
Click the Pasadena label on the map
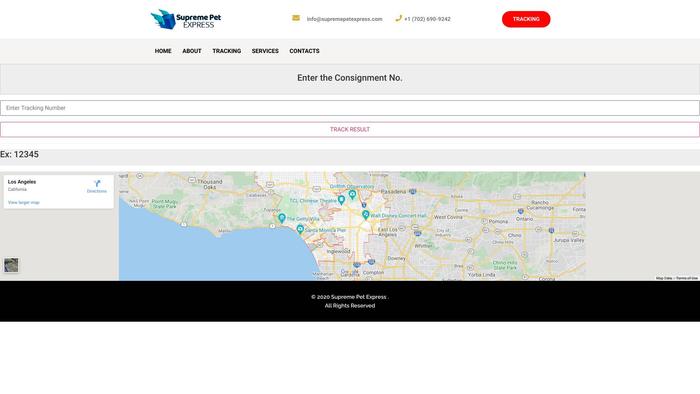393,191
